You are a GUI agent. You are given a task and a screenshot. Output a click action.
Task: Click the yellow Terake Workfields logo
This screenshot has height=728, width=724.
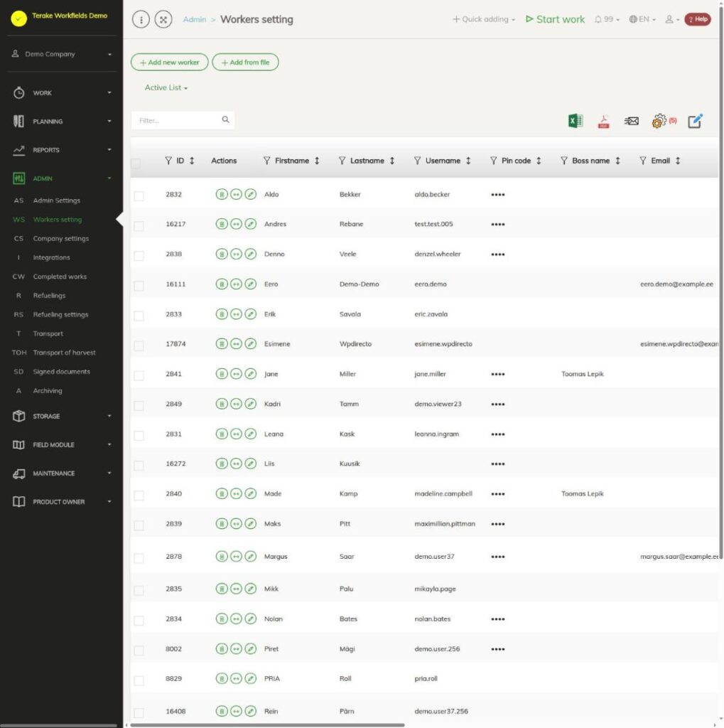18,18
